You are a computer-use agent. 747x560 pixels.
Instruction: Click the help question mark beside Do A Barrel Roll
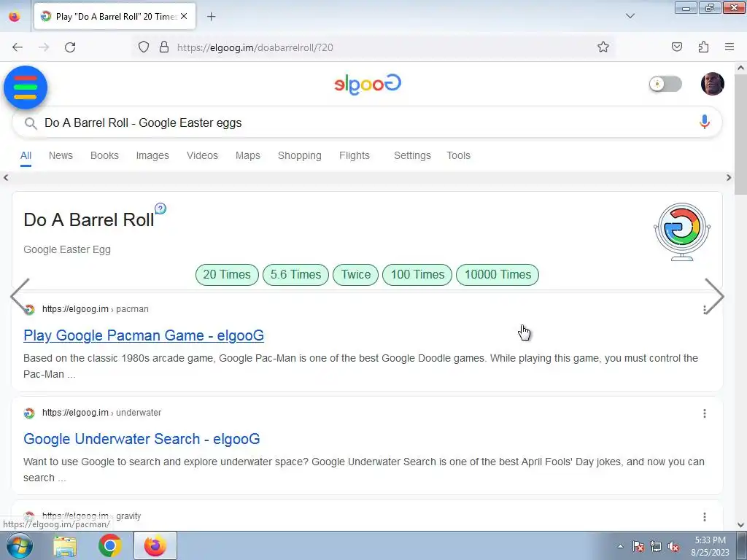pos(160,209)
